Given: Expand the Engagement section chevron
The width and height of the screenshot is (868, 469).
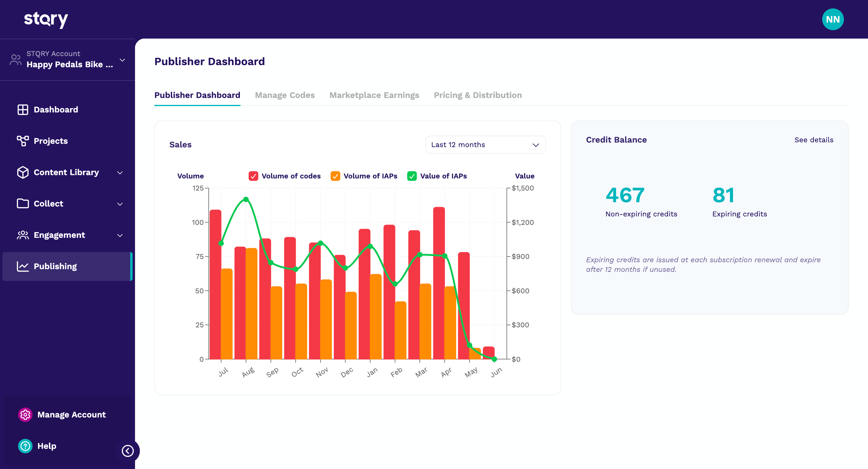Looking at the screenshot, I should tap(120, 235).
